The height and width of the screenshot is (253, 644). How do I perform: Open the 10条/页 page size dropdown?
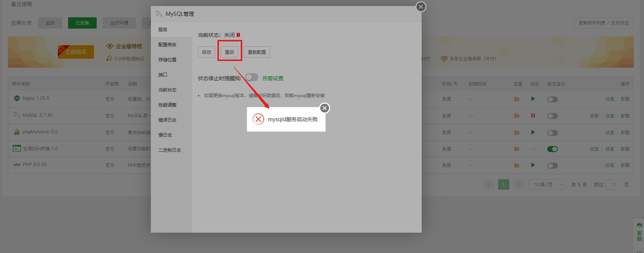(547, 184)
